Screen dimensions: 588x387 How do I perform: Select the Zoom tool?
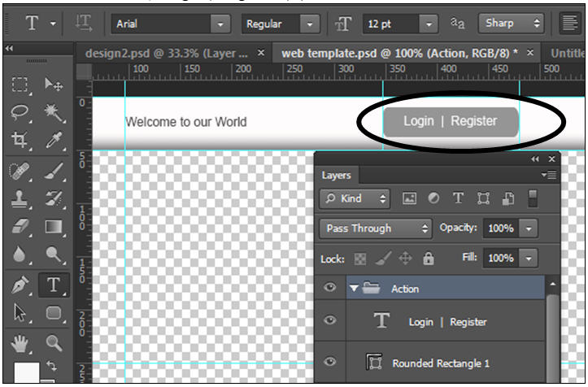click(54, 343)
